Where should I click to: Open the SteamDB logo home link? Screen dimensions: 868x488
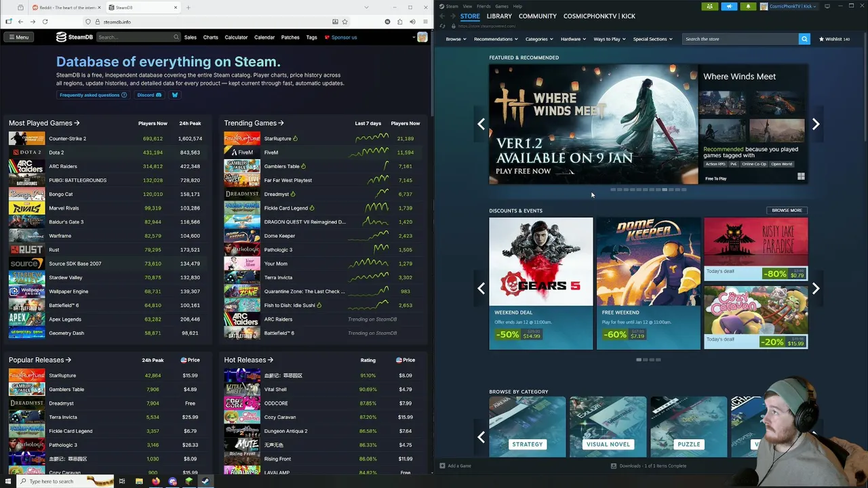pyautogui.click(x=75, y=37)
